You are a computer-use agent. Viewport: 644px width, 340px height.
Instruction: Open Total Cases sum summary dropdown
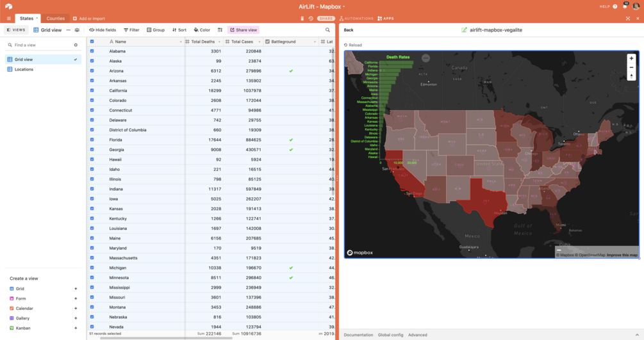(x=247, y=334)
